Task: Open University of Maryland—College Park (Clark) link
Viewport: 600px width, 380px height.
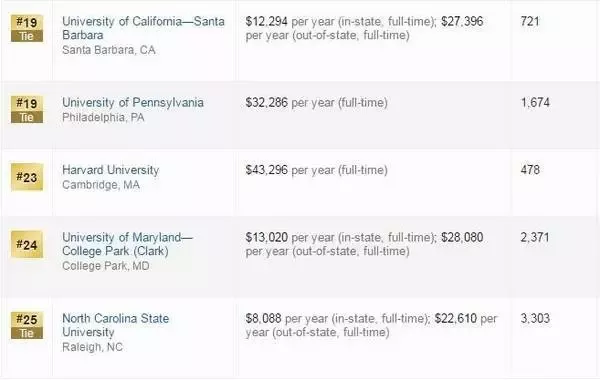Action: pos(127,244)
